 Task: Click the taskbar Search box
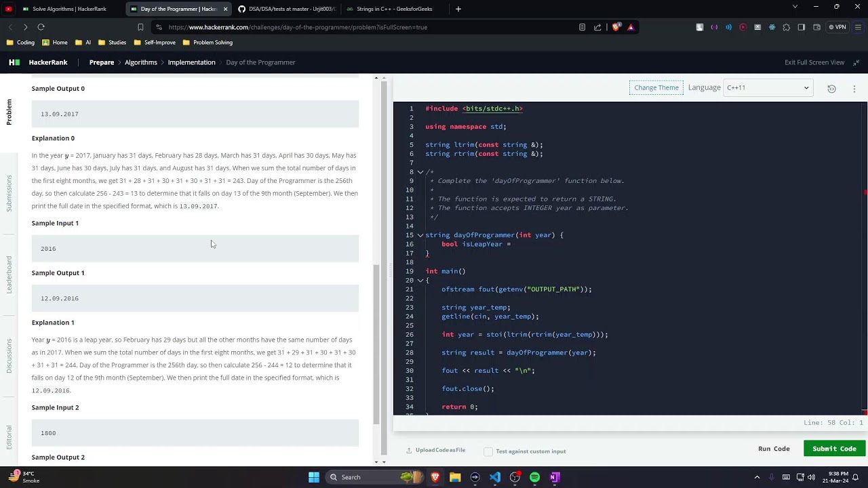click(376, 477)
